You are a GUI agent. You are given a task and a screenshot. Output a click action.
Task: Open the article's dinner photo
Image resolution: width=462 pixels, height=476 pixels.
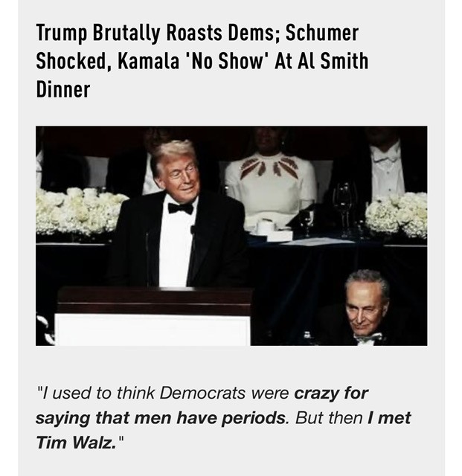click(x=231, y=235)
